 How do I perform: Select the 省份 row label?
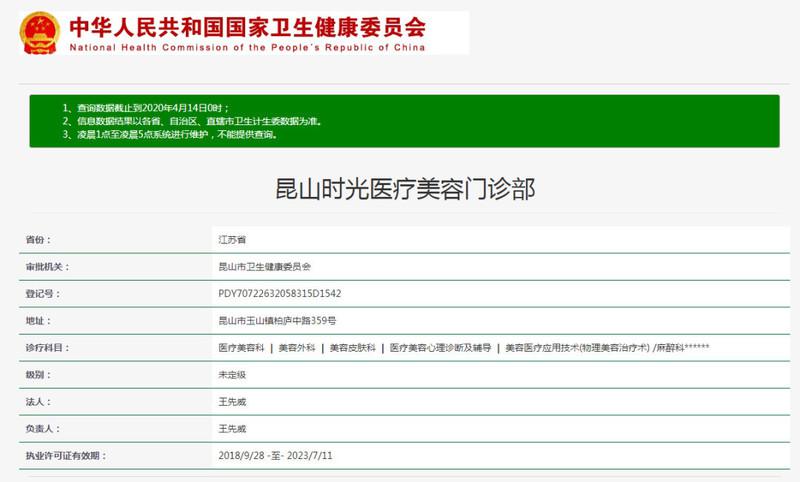[x=37, y=240]
